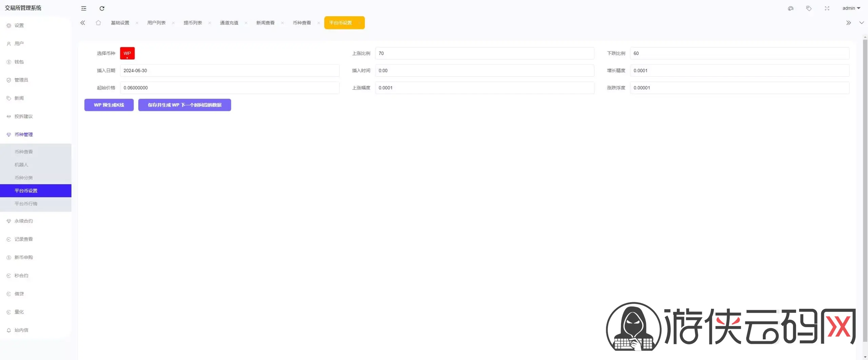Viewport: 868px width, 360px height.
Task: Go to home tab icon
Action: click(98, 23)
